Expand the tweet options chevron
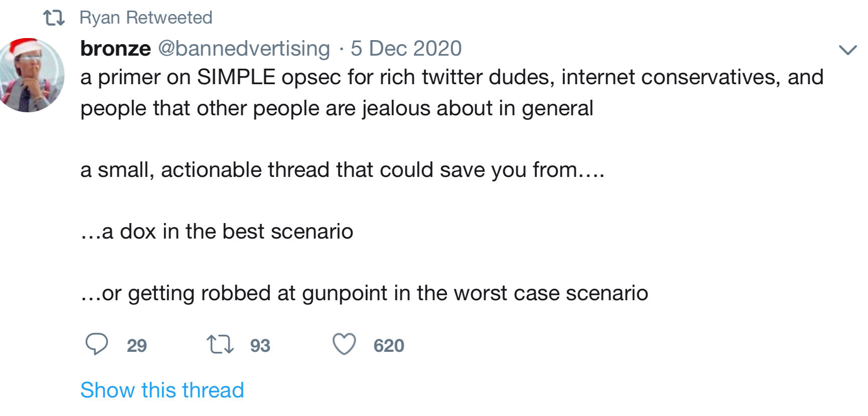This screenshot has width=868, height=416. click(847, 50)
